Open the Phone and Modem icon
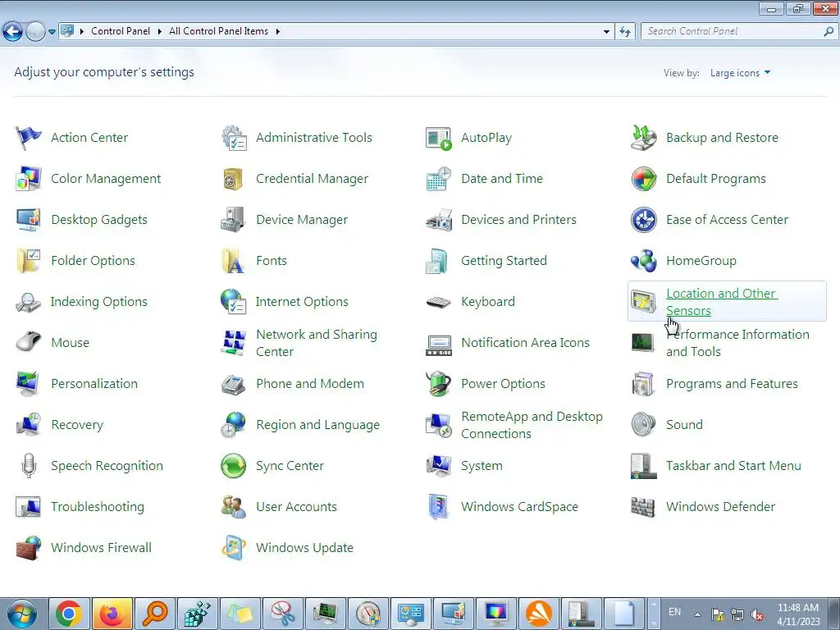Viewport: 840px width, 630px height. pos(233,384)
